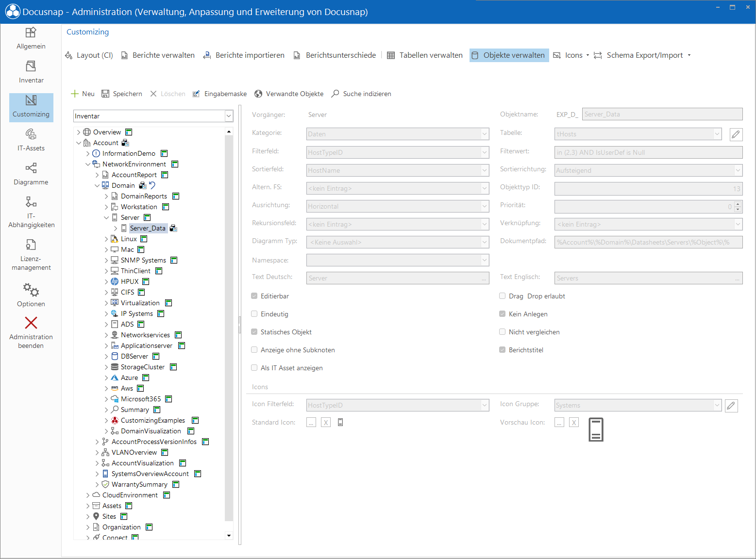The width and height of the screenshot is (756, 559).
Task: Click the pencil icon next to Tabelle
Action: point(736,134)
